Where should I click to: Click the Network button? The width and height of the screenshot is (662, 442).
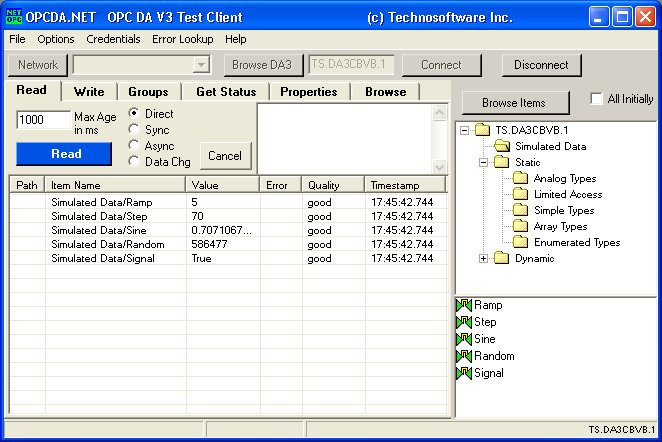tap(38, 65)
